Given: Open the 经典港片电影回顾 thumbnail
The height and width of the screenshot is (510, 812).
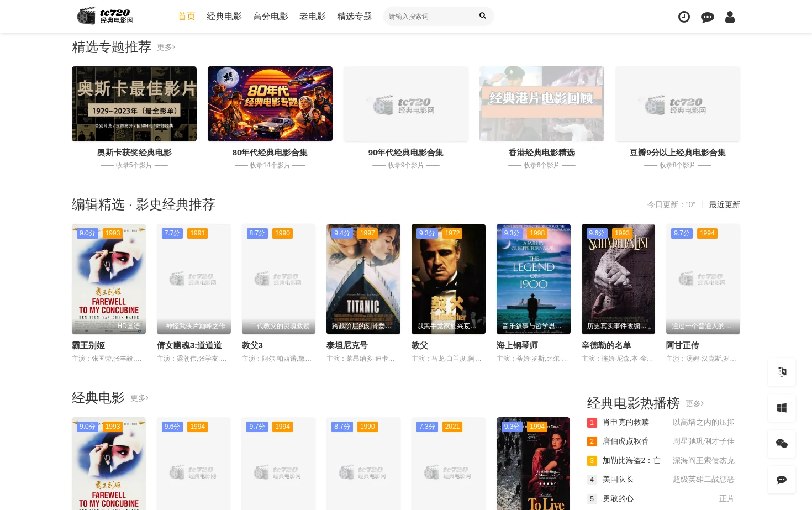Looking at the screenshot, I should tap(542, 104).
